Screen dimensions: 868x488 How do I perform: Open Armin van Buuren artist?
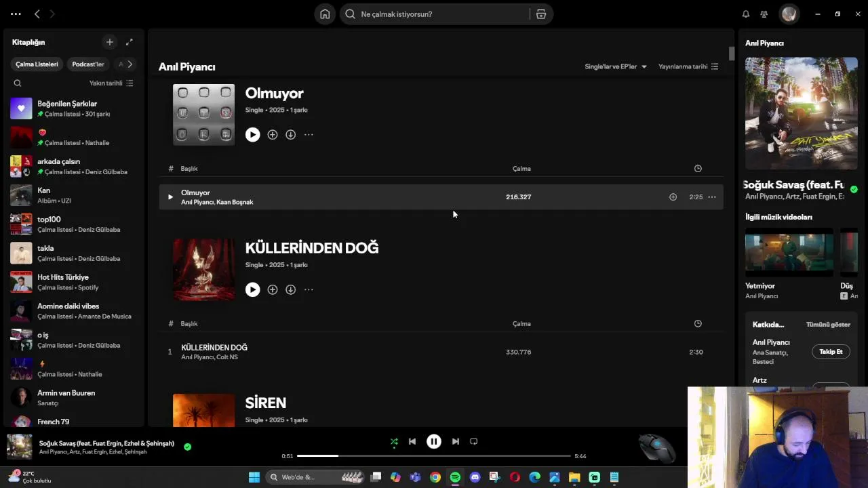coord(73,398)
